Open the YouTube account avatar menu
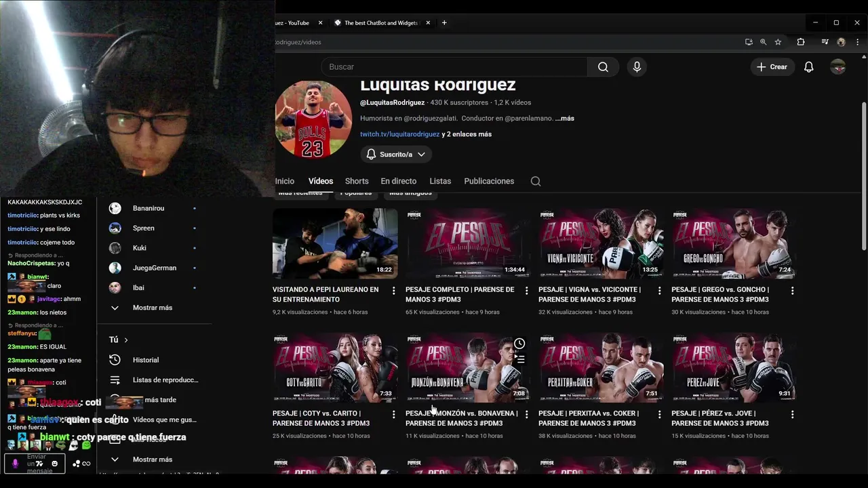Screen dimensions: 868x488 pos(838,66)
